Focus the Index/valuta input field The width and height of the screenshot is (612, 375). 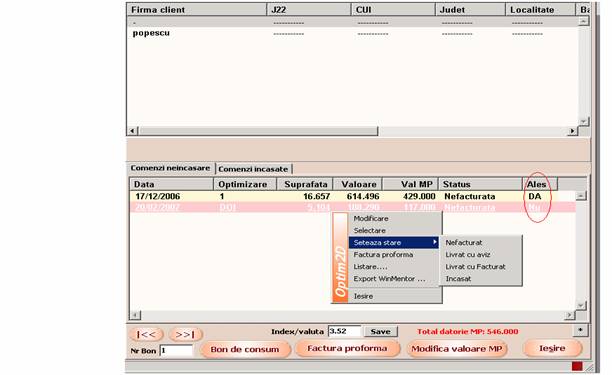click(x=344, y=331)
